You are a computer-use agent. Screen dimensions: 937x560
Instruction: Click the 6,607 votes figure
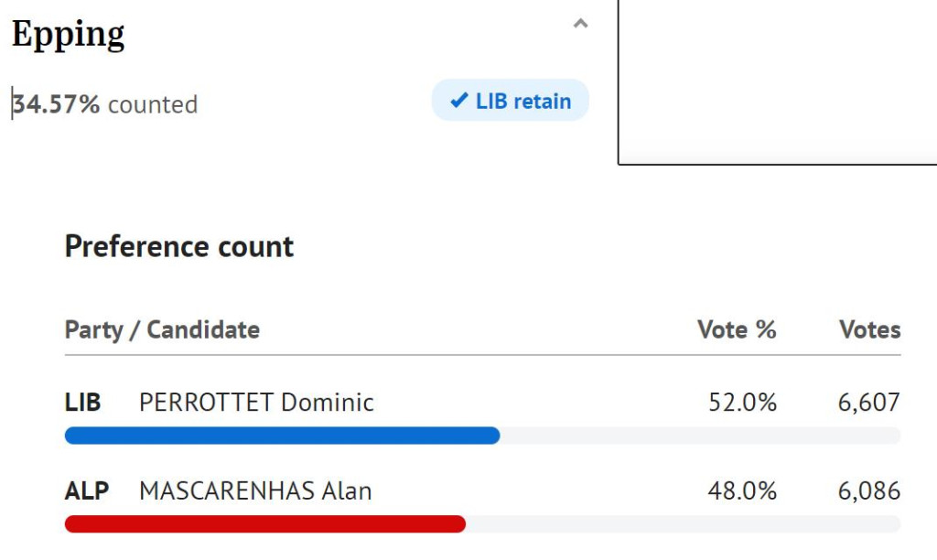click(869, 403)
